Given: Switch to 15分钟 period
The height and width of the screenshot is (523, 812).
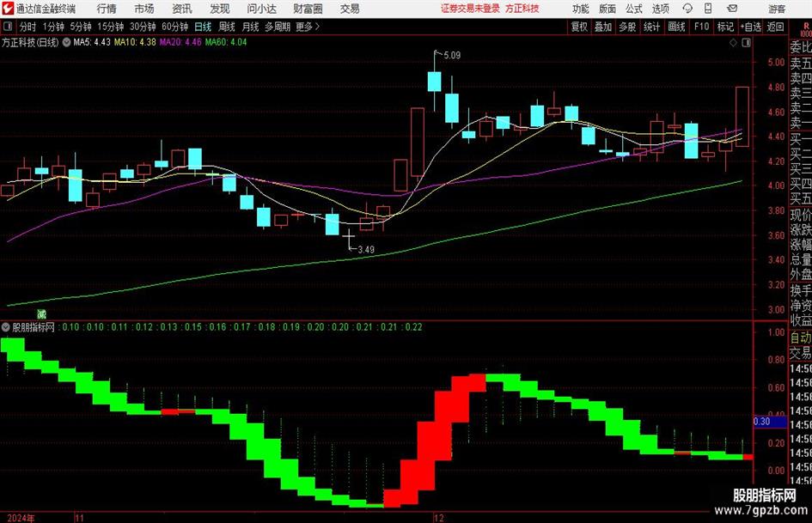Looking at the screenshot, I should 111,27.
